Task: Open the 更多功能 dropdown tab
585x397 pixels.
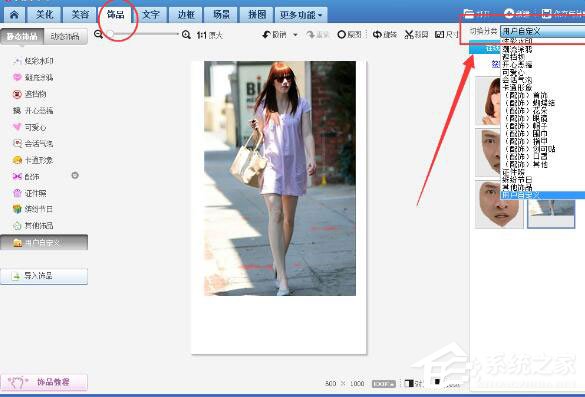Action: pos(301,15)
